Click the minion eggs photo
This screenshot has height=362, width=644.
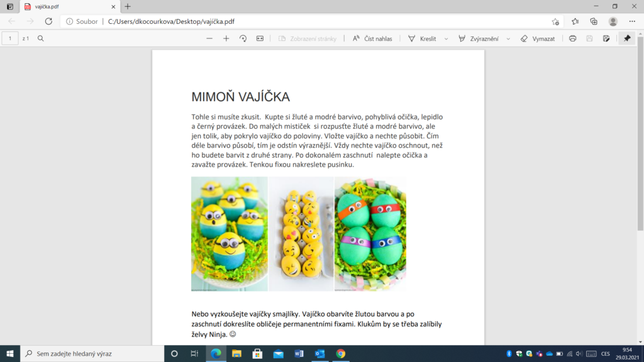coord(229,234)
